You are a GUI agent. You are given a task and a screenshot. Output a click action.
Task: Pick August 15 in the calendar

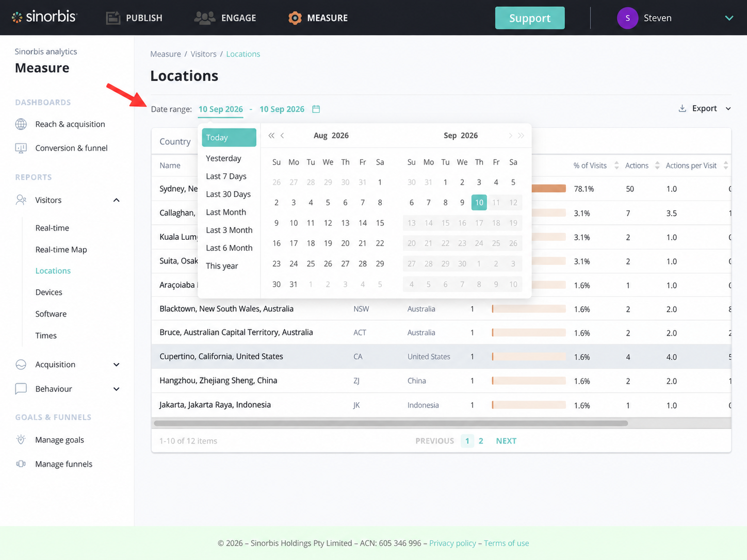[380, 223]
